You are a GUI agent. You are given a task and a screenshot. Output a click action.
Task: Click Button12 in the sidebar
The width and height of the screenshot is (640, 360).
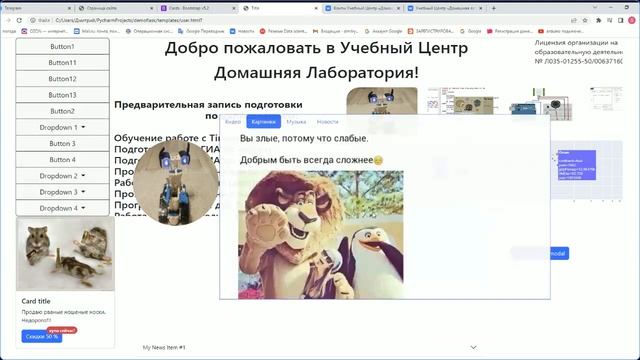[x=62, y=79]
